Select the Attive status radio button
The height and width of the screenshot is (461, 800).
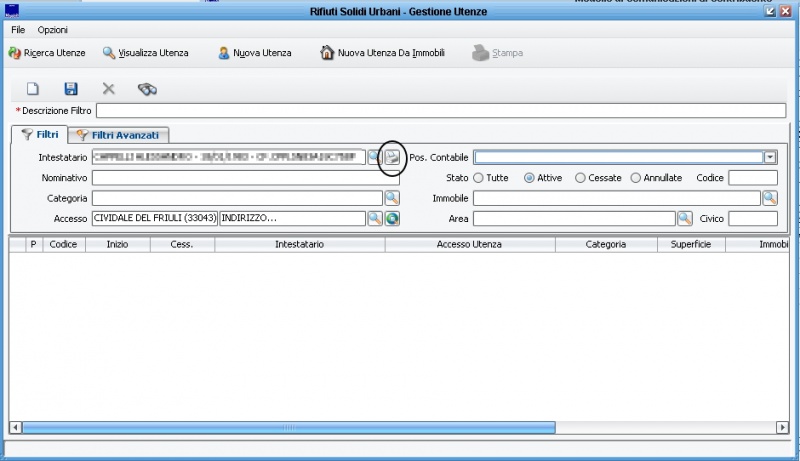coord(529,178)
